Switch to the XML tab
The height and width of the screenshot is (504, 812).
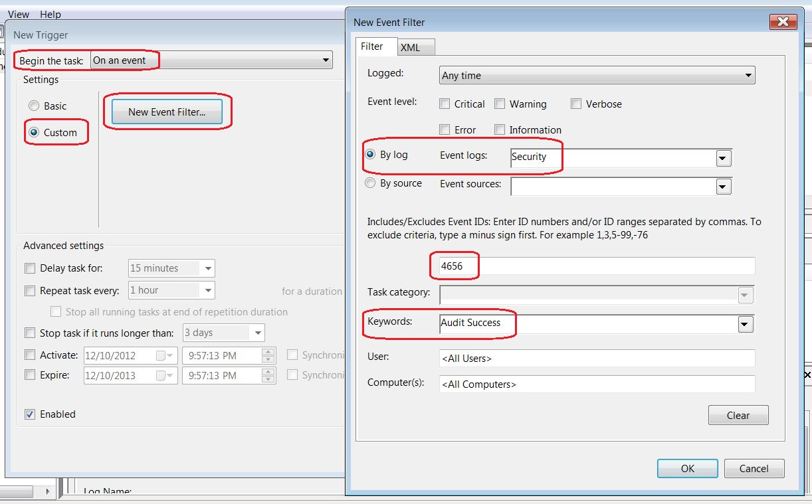[x=414, y=46]
